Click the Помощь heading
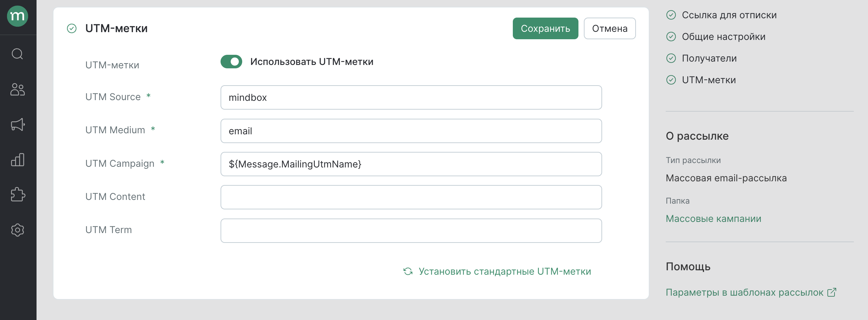This screenshot has height=320, width=868. [x=688, y=267]
